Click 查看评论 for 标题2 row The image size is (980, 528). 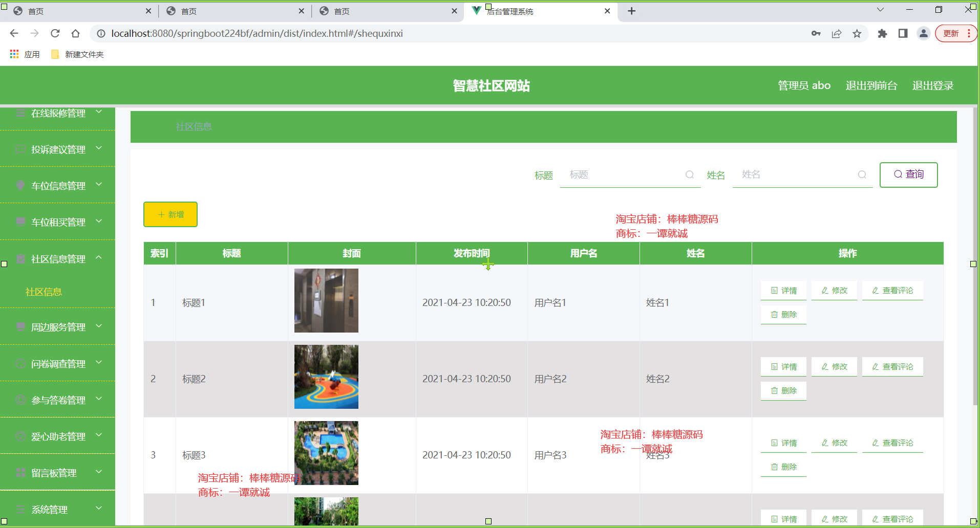(x=892, y=366)
